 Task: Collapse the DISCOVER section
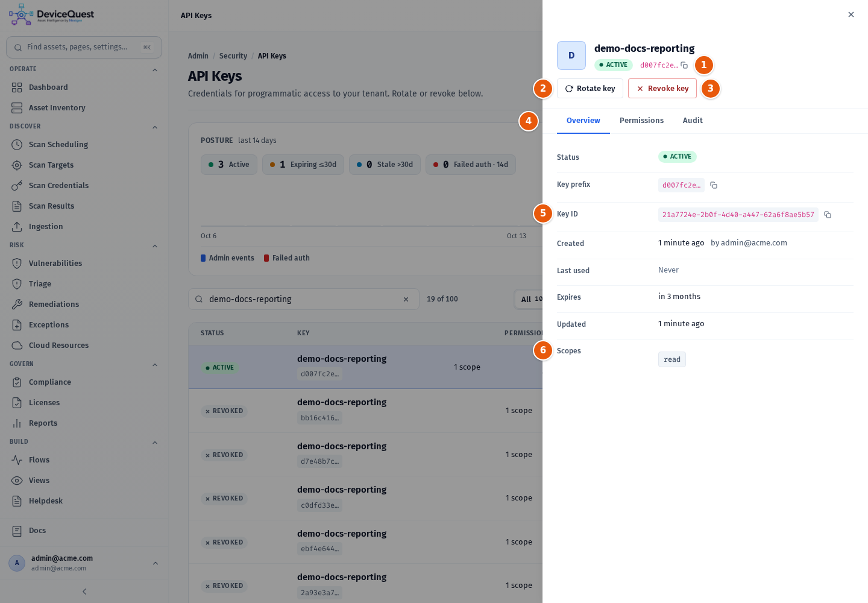tap(155, 127)
